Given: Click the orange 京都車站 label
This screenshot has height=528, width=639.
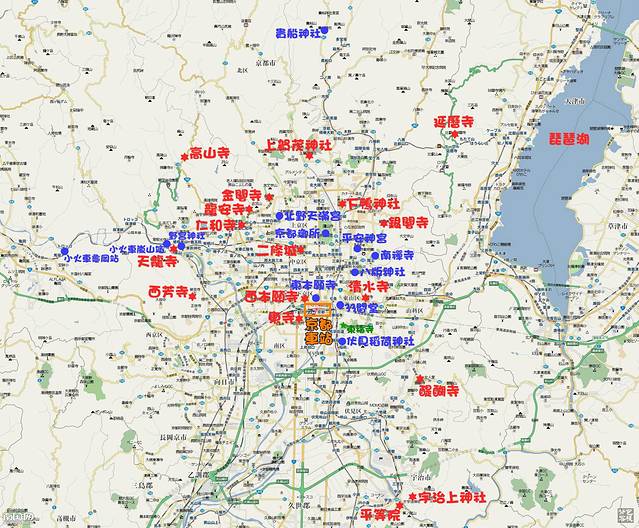Looking at the screenshot, I should [319, 333].
